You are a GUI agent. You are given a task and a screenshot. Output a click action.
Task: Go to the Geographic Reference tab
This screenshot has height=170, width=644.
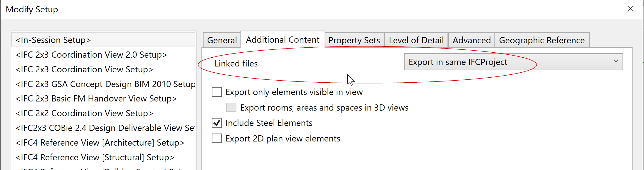click(x=542, y=40)
